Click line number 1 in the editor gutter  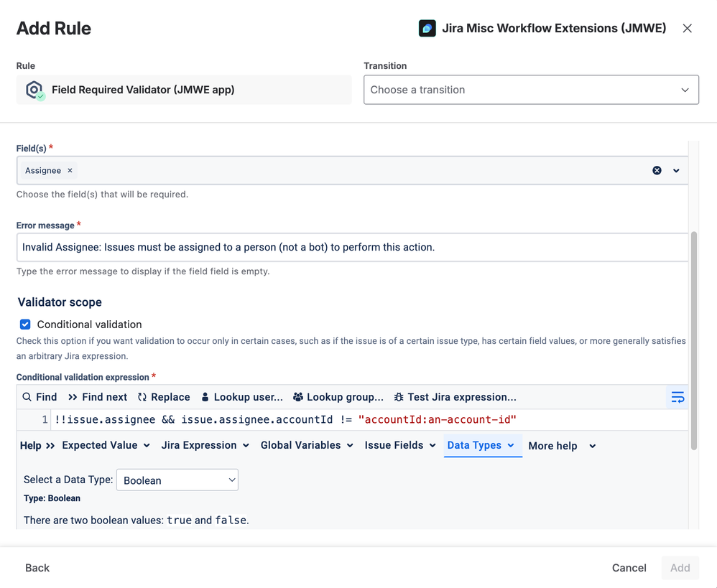coord(45,419)
